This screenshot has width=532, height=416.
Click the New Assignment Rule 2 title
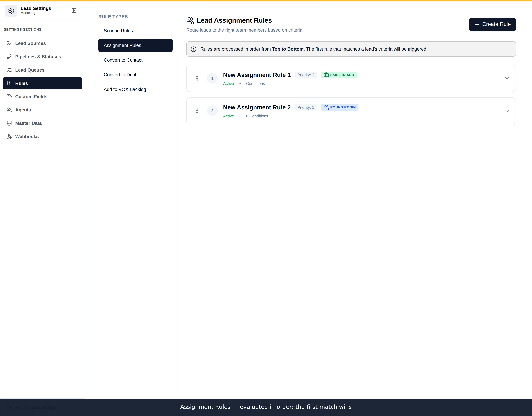click(257, 107)
